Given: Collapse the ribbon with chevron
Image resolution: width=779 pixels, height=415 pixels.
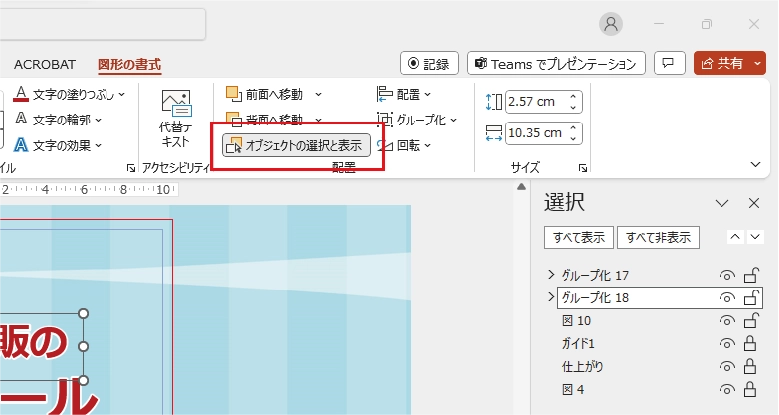Looking at the screenshot, I should click(x=755, y=165).
